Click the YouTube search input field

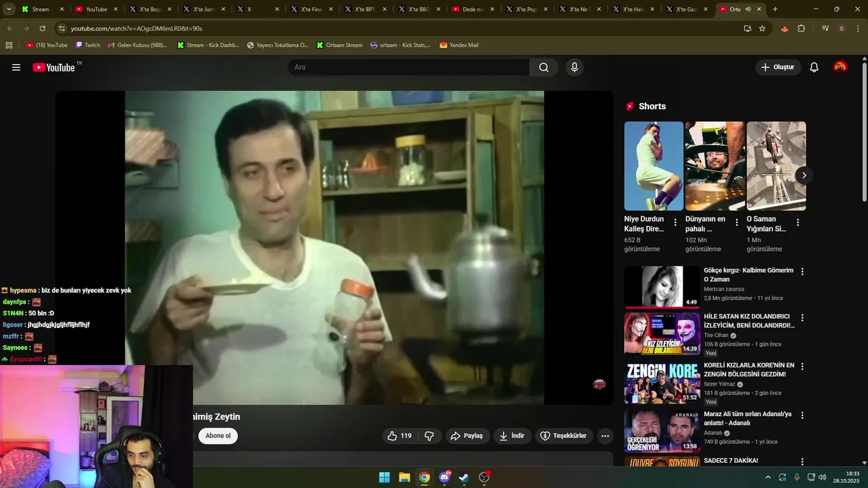[408, 67]
